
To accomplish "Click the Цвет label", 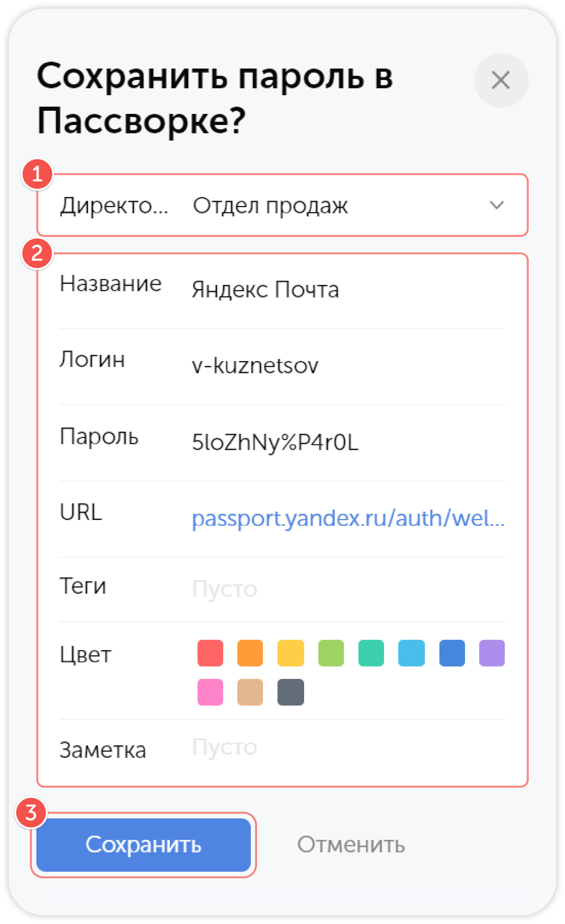I will coord(86,655).
